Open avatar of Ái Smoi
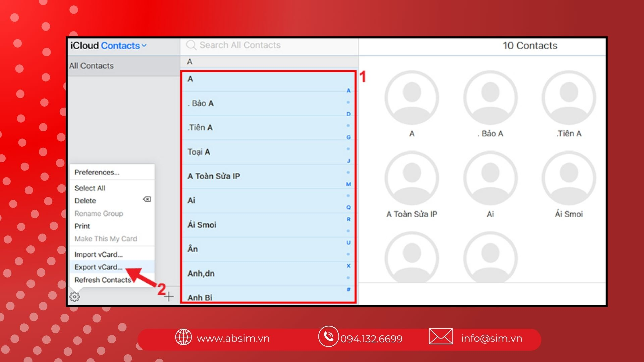Viewport: 644px width, 362px height. point(569,178)
